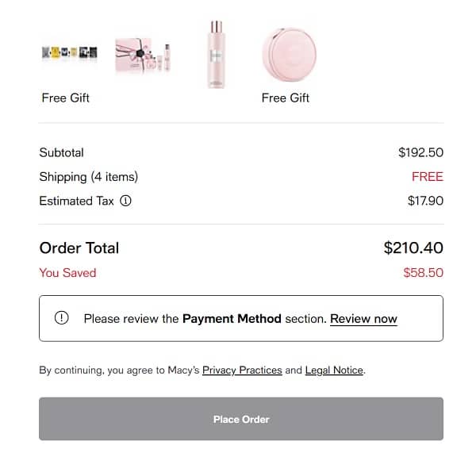Screen dimensions: 476x476
Task: Select the $210.40 order total amount
Action: (413, 248)
